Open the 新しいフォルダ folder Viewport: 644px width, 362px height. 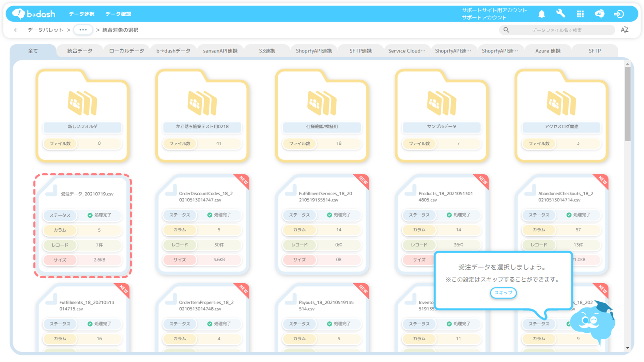point(82,115)
